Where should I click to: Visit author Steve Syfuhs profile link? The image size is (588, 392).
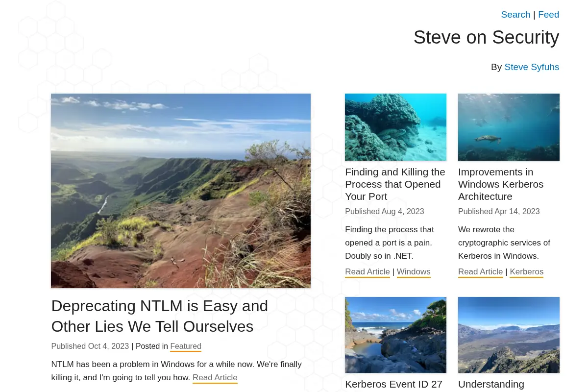pyautogui.click(x=532, y=67)
